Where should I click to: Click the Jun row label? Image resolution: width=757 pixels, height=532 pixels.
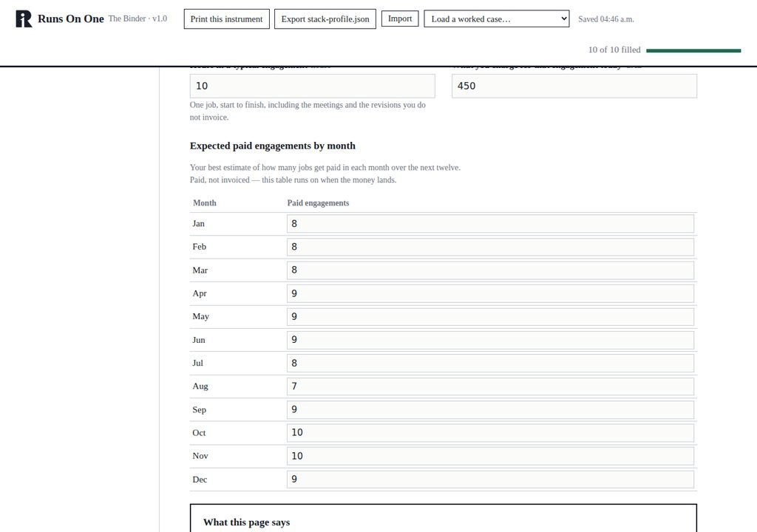point(199,340)
